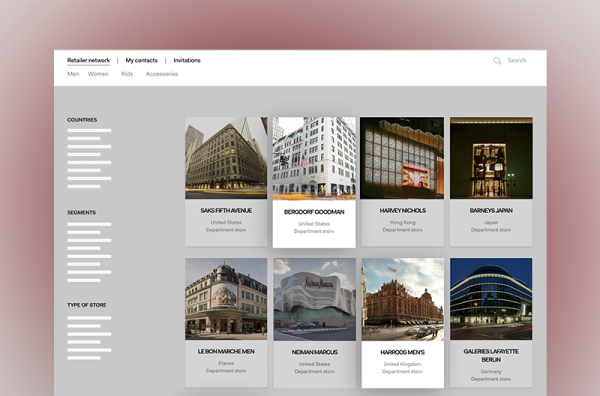Open the Retailer network tab

[x=88, y=60]
